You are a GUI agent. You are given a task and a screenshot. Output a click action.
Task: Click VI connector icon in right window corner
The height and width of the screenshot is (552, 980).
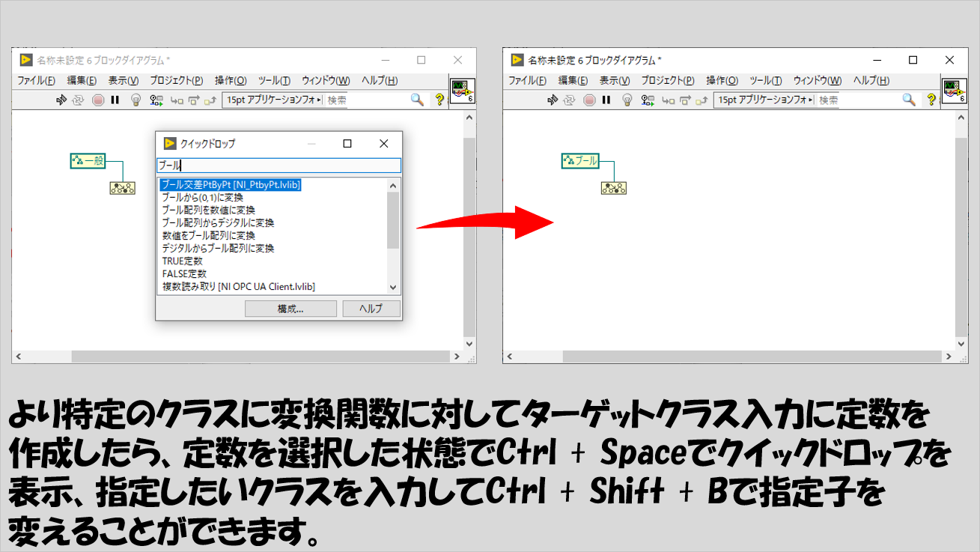(953, 91)
